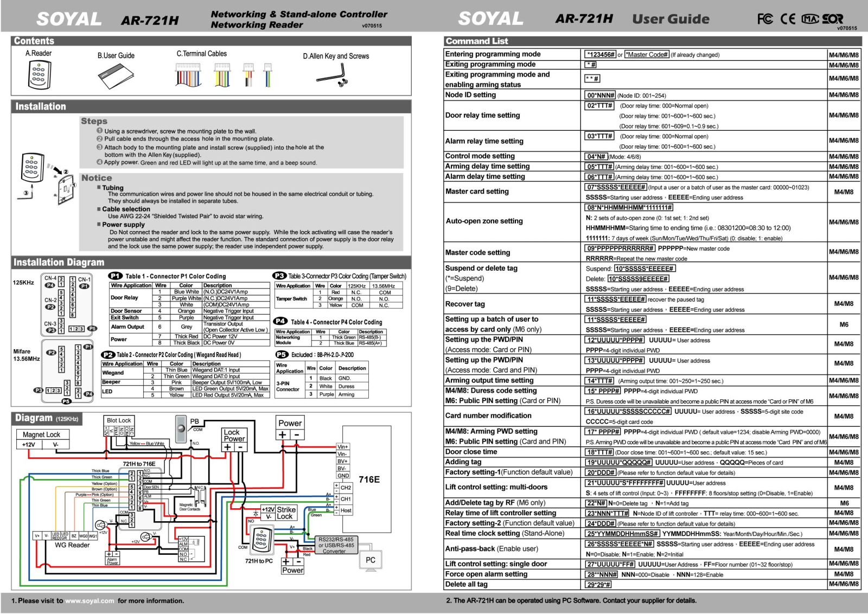Click the Magnet Lock block in diagram
Viewport: 868px width, 614px height.
(x=42, y=439)
